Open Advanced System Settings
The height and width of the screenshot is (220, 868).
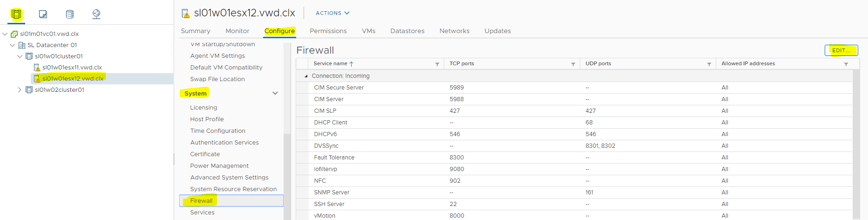coord(229,178)
